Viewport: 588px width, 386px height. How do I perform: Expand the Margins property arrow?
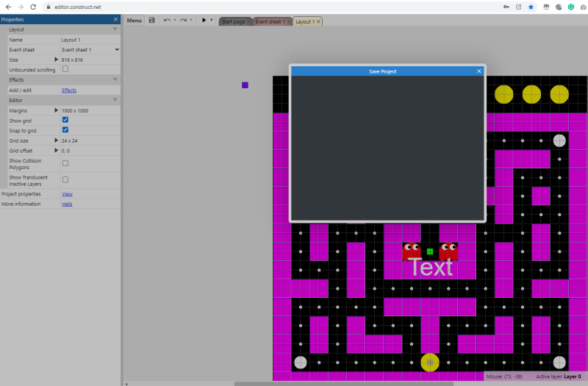tap(56, 110)
